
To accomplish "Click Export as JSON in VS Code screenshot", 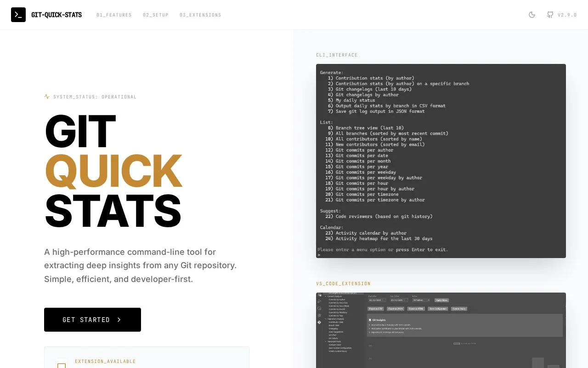I will [396, 309].
